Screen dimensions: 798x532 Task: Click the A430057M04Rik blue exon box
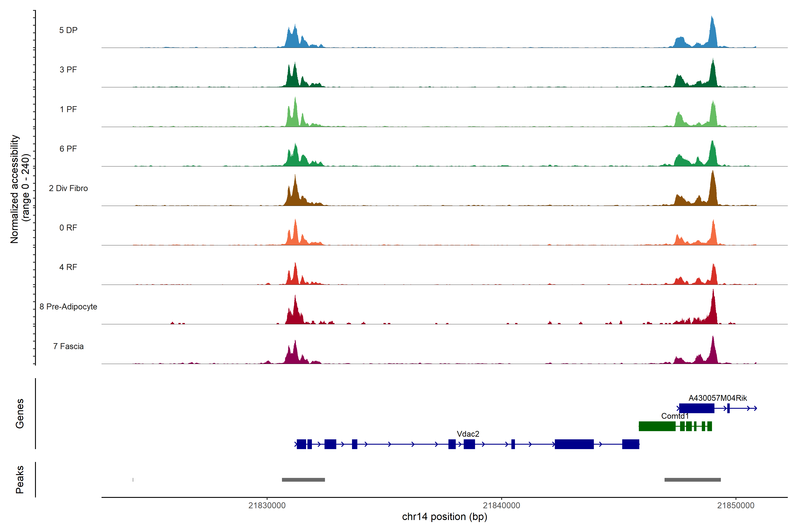[x=696, y=408]
